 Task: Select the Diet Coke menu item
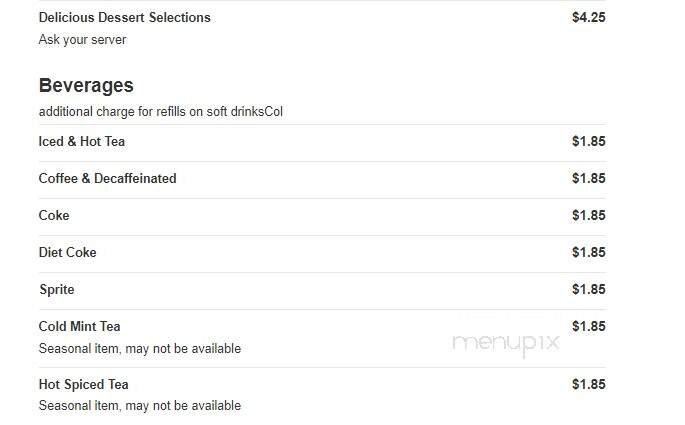click(67, 252)
